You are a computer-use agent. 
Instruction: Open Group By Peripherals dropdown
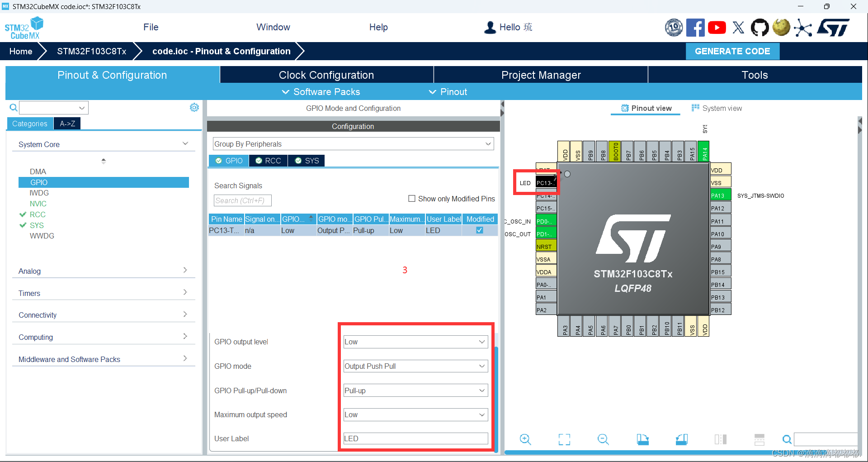tap(353, 144)
